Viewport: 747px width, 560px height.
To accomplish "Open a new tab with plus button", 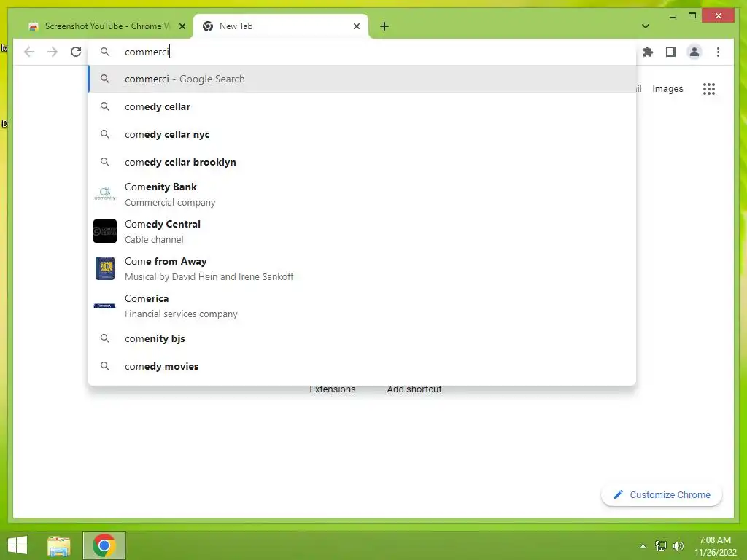I will tap(384, 26).
